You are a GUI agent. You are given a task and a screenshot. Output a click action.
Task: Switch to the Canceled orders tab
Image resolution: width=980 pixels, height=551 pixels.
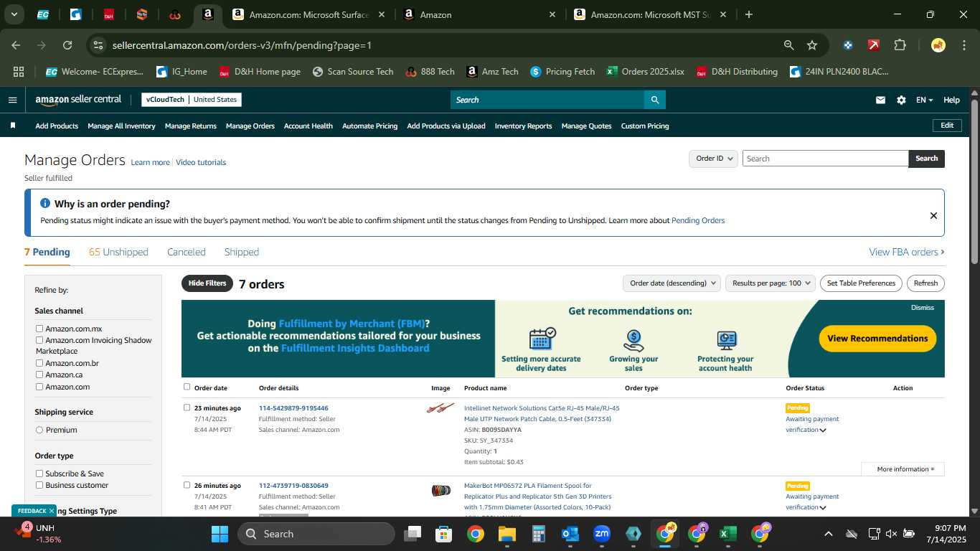point(187,252)
